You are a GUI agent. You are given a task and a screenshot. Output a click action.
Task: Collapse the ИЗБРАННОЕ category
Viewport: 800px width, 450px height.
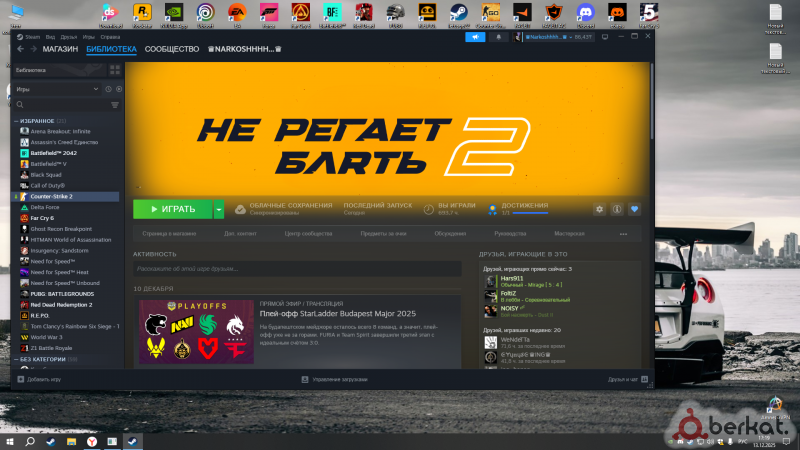pyautogui.click(x=15, y=121)
